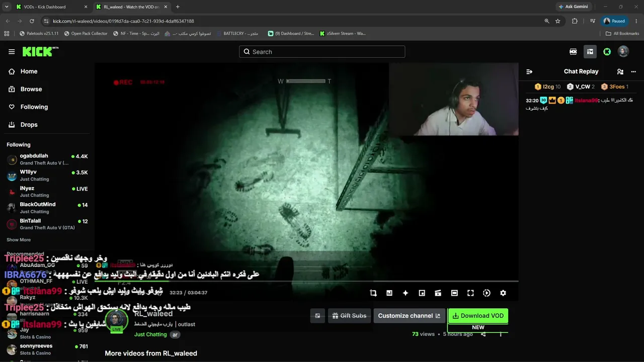
Task: Open Chrome apps grid icon in bookmarks bar
Action: pyautogui.click(x=7, y=34)
